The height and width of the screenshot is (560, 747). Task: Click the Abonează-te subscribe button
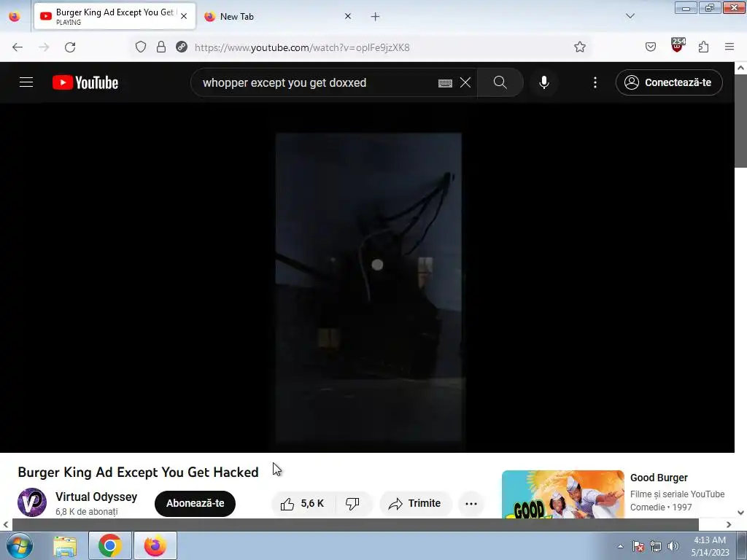coord(195,503)
